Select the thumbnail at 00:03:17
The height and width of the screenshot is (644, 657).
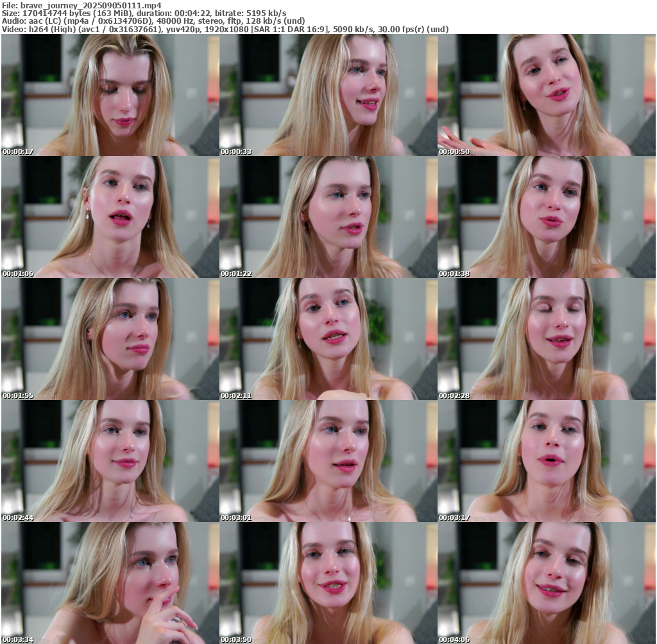pyautogui.click(x=547, y=461)
